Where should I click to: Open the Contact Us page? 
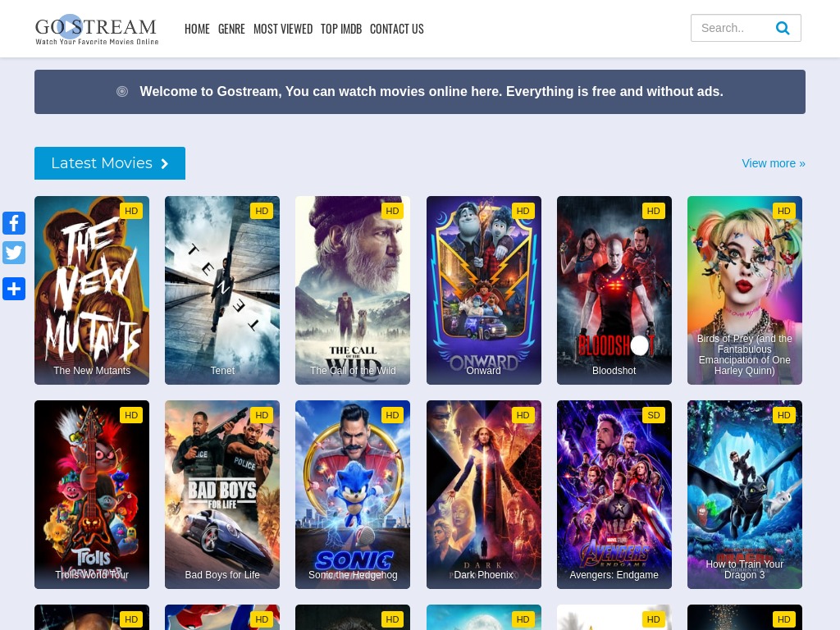(397, 29)
